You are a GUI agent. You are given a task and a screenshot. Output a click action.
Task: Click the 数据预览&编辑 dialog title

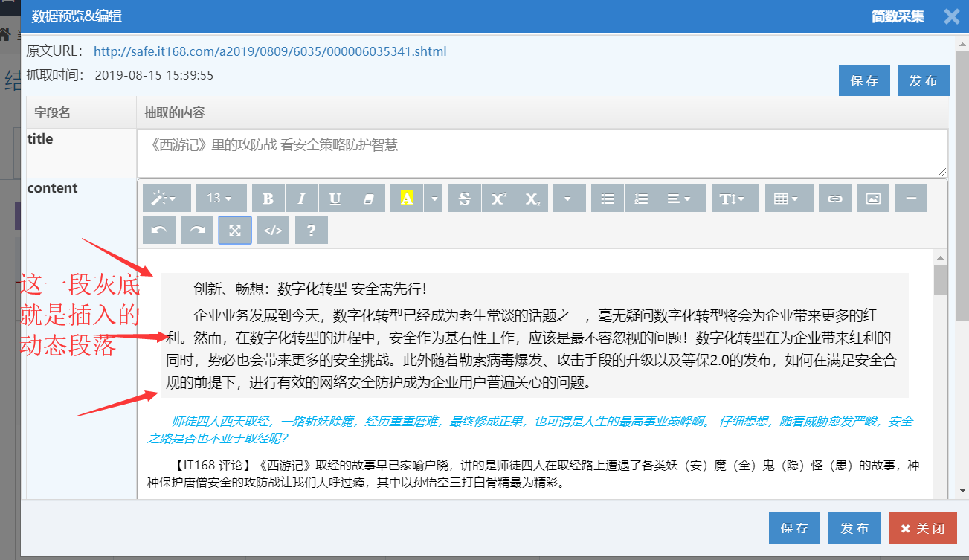[77, 16]
